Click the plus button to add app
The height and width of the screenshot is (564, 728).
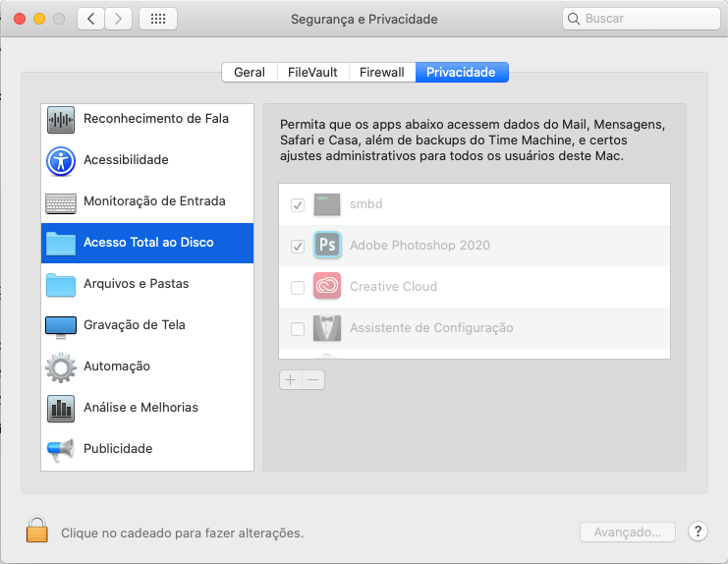coord(291,380)
